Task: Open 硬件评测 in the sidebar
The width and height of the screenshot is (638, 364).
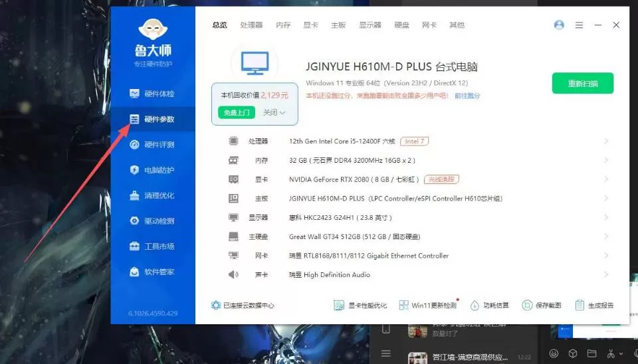Action: tap(152, 145)
